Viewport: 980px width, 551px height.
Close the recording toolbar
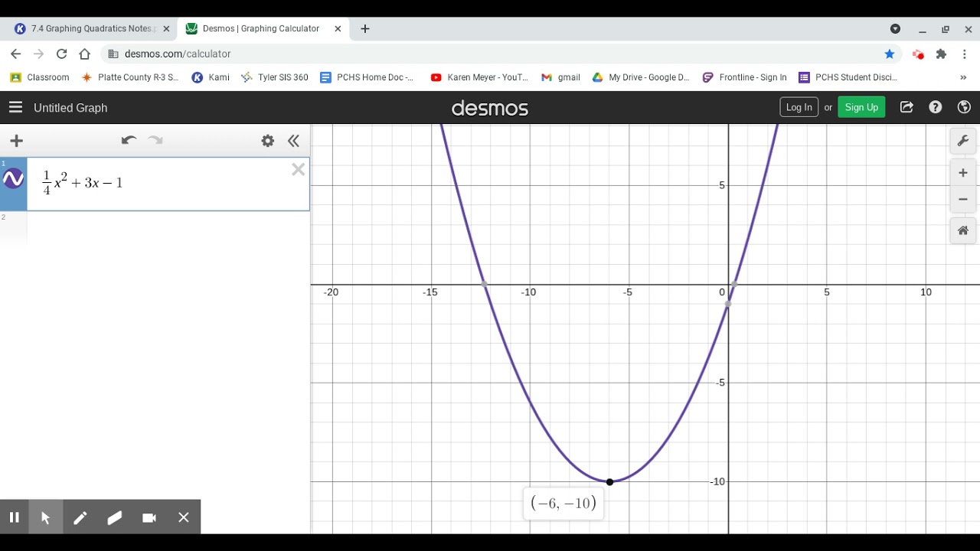pyautogui.click(x=184, y=517)
